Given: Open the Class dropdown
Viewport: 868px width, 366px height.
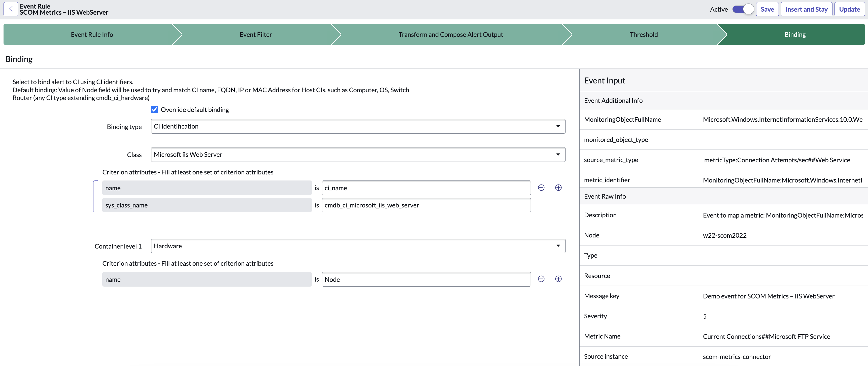Looking at the screenshot, I should point(358,155).
